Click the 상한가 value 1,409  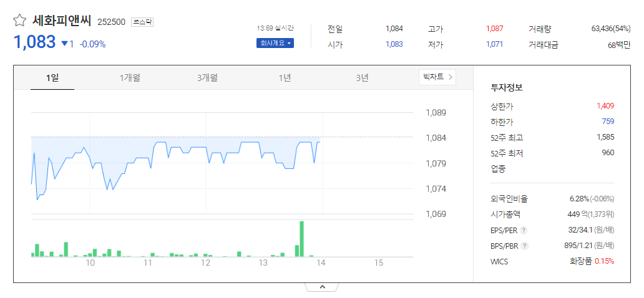(x=605, y=106)
